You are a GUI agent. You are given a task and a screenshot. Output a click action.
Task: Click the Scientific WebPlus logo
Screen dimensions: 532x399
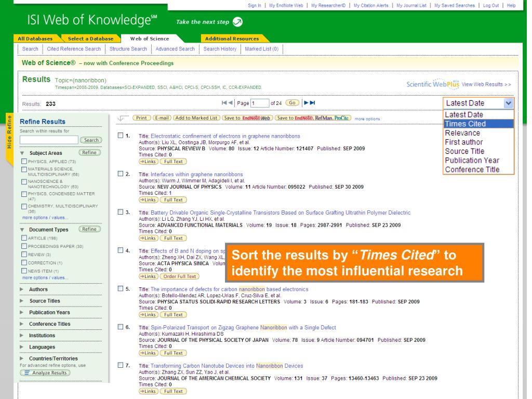[433, 84]
